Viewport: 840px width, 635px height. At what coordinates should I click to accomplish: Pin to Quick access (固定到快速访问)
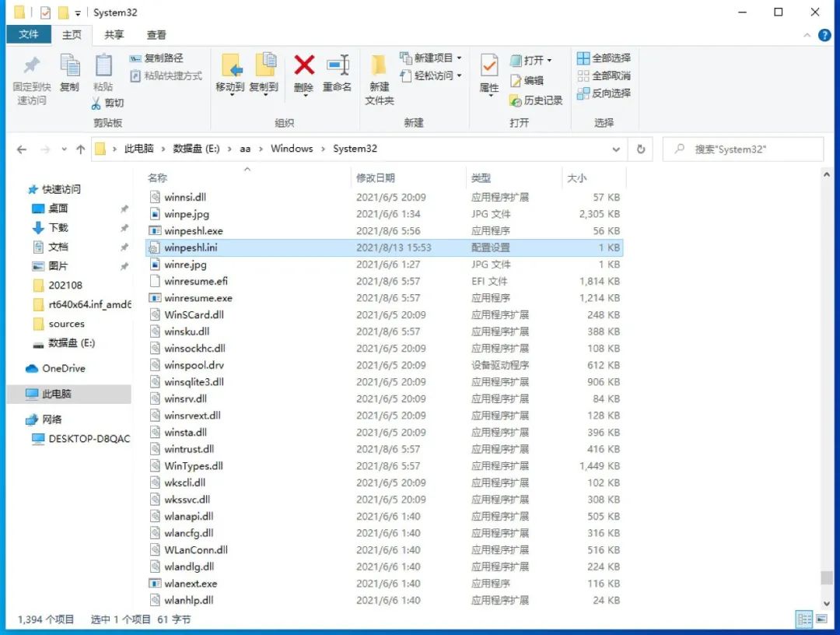pos(30,75)
